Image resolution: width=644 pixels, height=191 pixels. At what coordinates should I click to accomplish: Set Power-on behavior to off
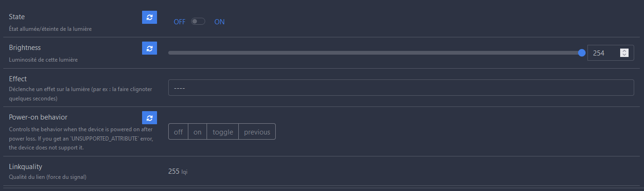click(x=178, y=132)
